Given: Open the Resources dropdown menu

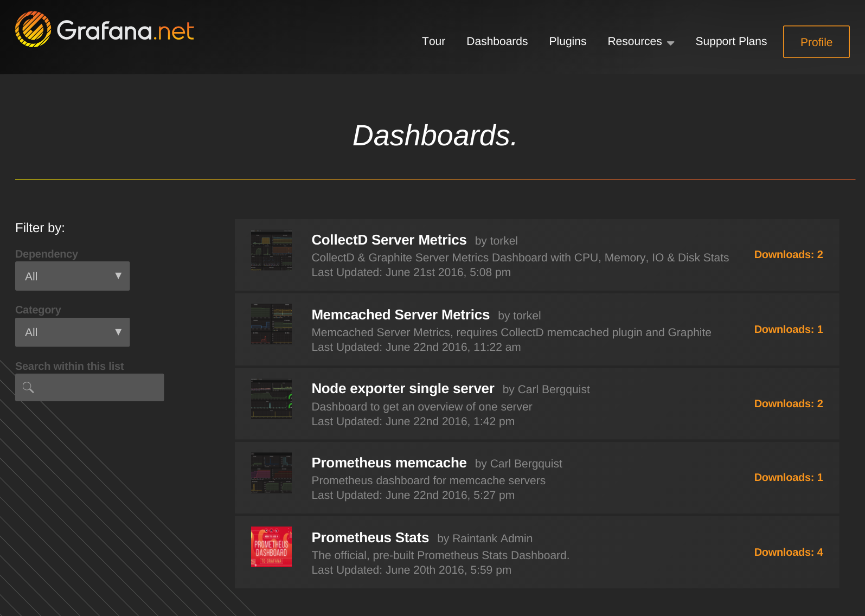Looking at the screenshot, I should (640, 42).
